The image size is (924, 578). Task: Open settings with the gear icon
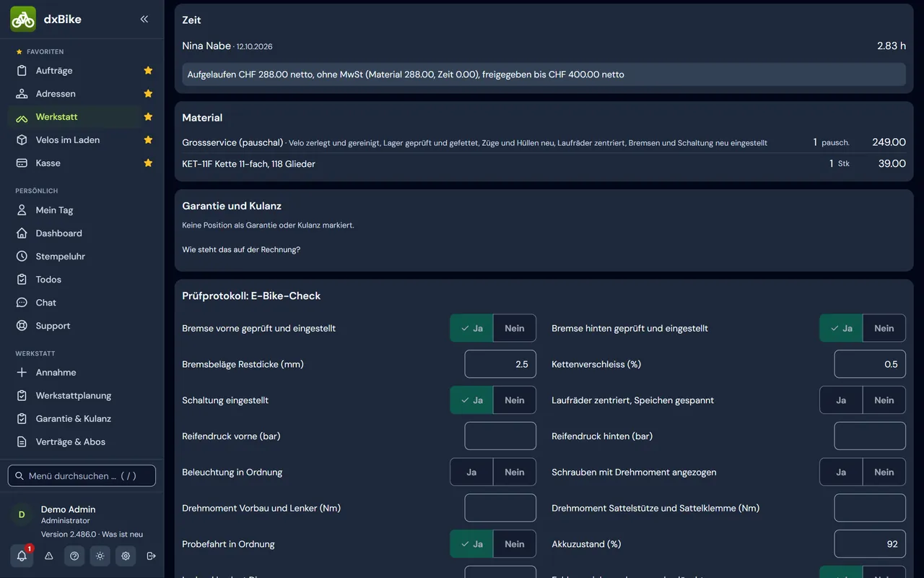pyautogui.click(x=126, y=556)
